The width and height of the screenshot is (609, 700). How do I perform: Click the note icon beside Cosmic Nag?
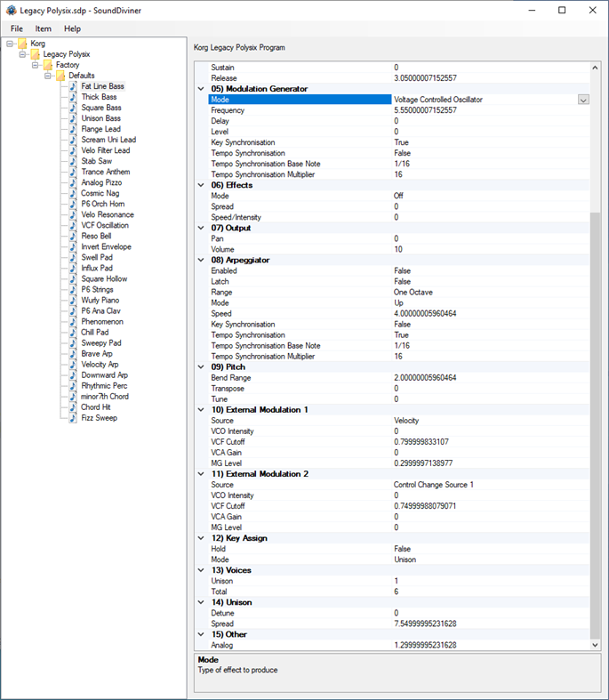(x=73, y=193)
